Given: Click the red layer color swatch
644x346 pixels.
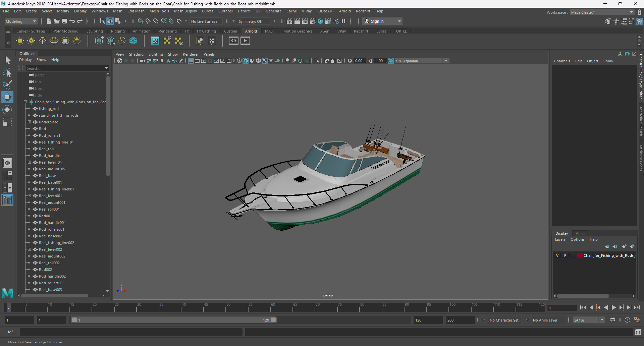Looking at the screenshot, I should coord(580,255).
